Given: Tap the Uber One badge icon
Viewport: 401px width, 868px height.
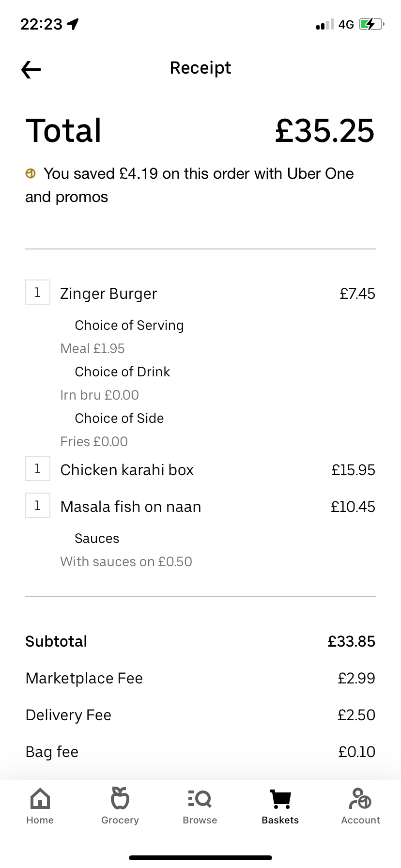Looking at the screenshot, I should tap(31, 173).
